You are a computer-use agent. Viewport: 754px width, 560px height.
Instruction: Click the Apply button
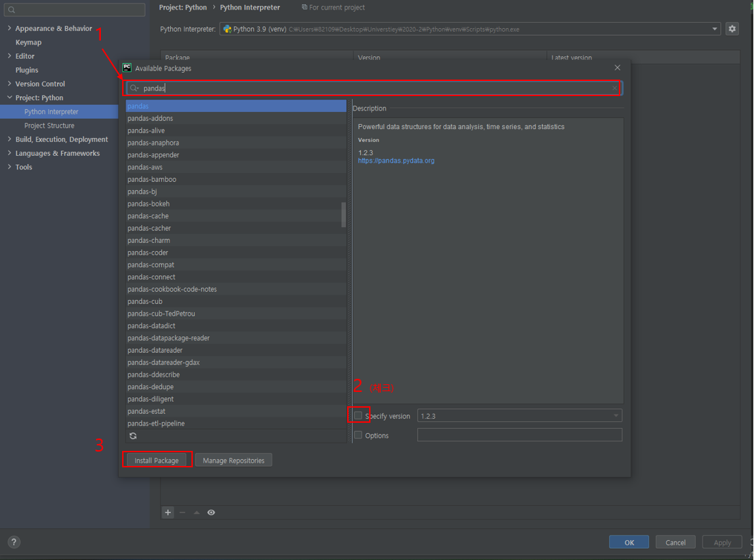pos(722,542)
